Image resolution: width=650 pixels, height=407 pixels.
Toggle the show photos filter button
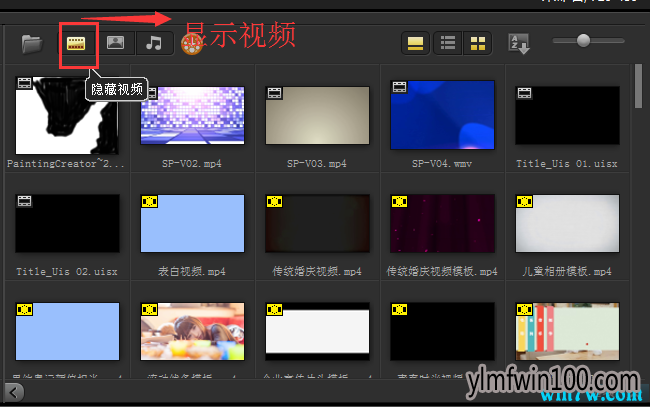(x=115, y=43)
